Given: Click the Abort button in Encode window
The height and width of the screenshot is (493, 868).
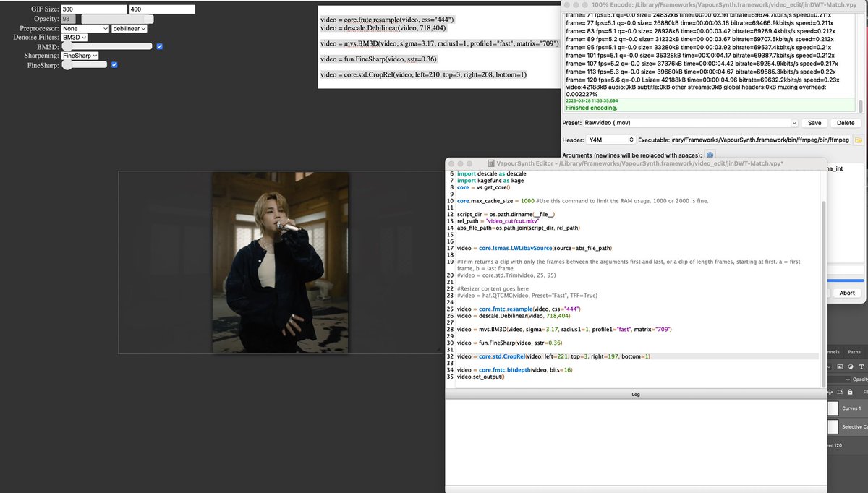Looking at the screenshot, I should click(847, 293).
